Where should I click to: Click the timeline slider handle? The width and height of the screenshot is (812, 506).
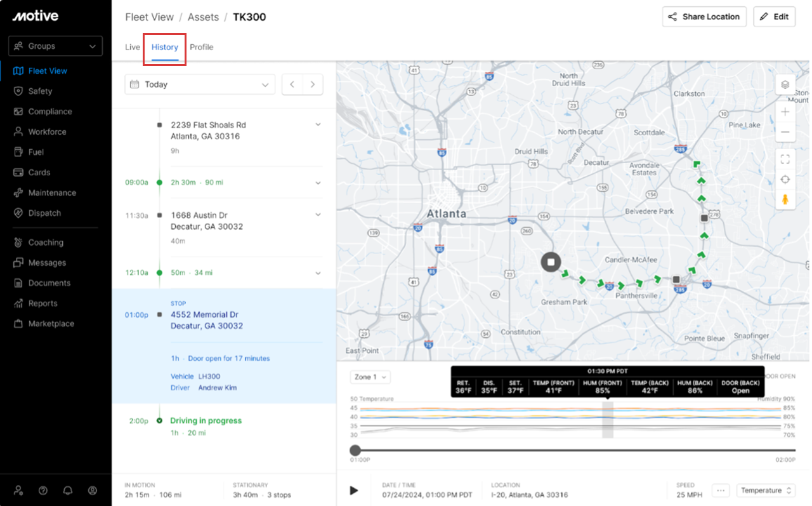pos(355,450)
